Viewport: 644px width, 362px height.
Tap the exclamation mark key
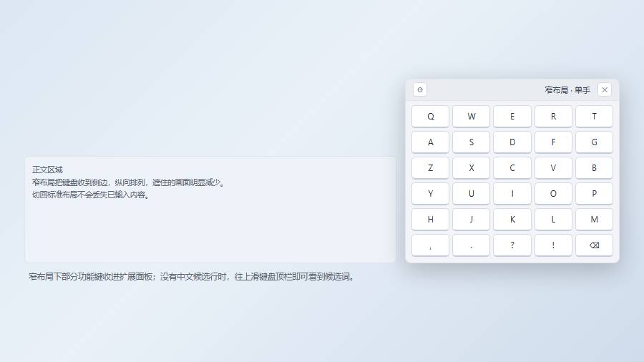553,245
